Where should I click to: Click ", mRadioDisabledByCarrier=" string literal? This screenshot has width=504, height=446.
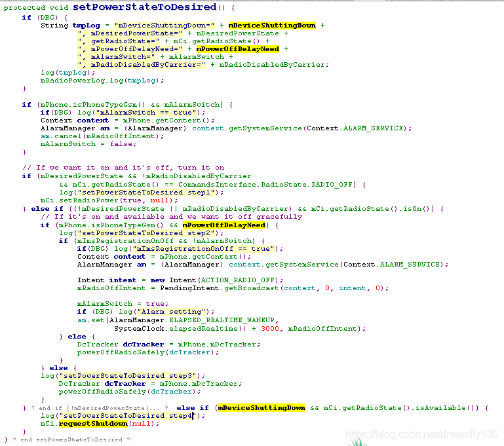tap(142, 65)
